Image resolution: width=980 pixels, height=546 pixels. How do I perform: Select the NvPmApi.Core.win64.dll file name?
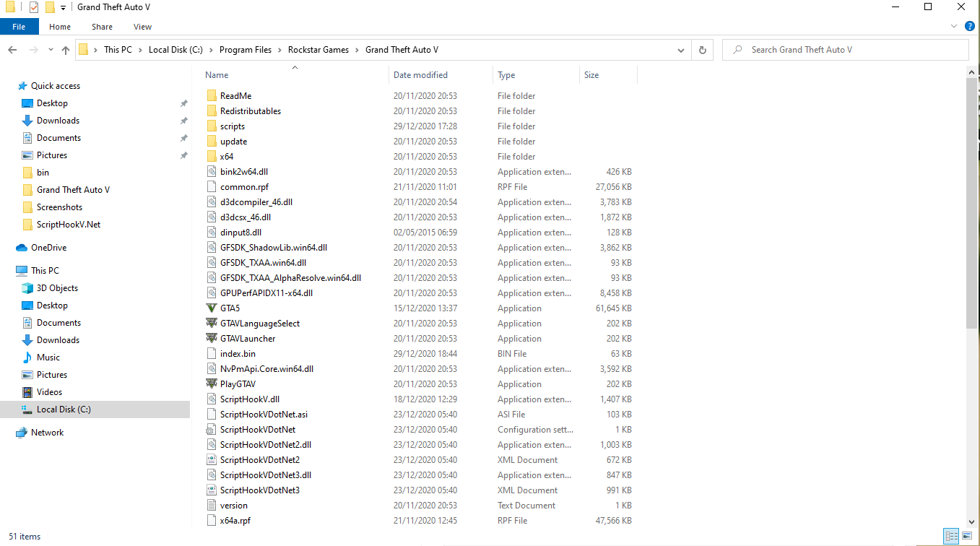(x=267, y=369)
